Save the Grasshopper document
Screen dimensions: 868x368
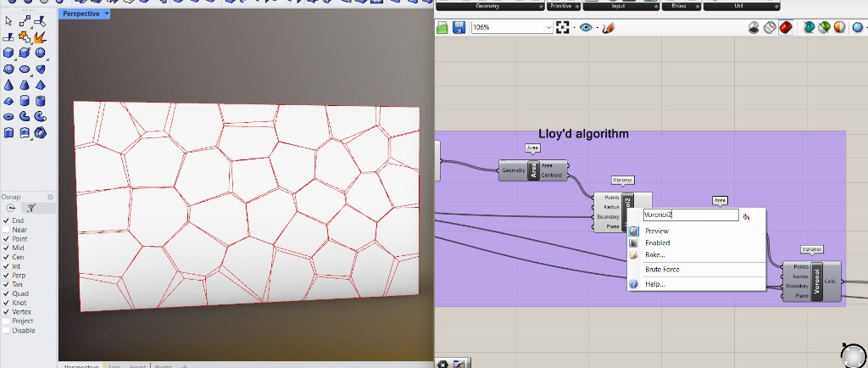459,28
